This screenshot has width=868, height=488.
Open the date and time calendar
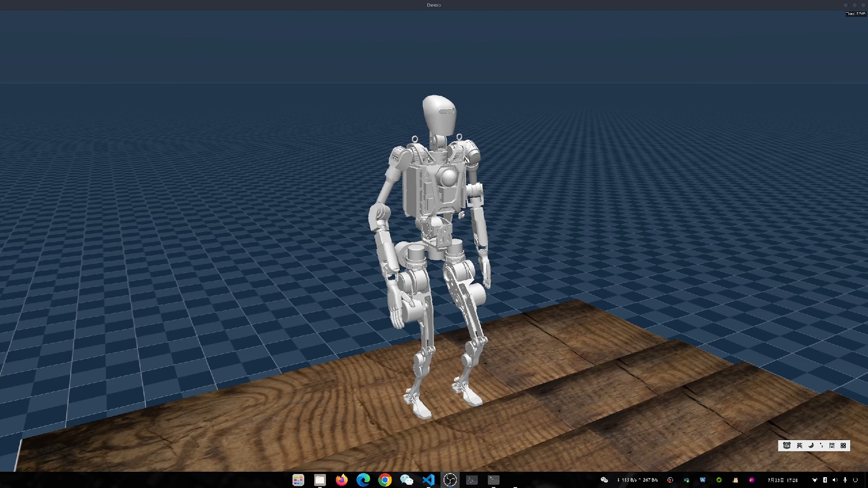[x=783, y=480]
